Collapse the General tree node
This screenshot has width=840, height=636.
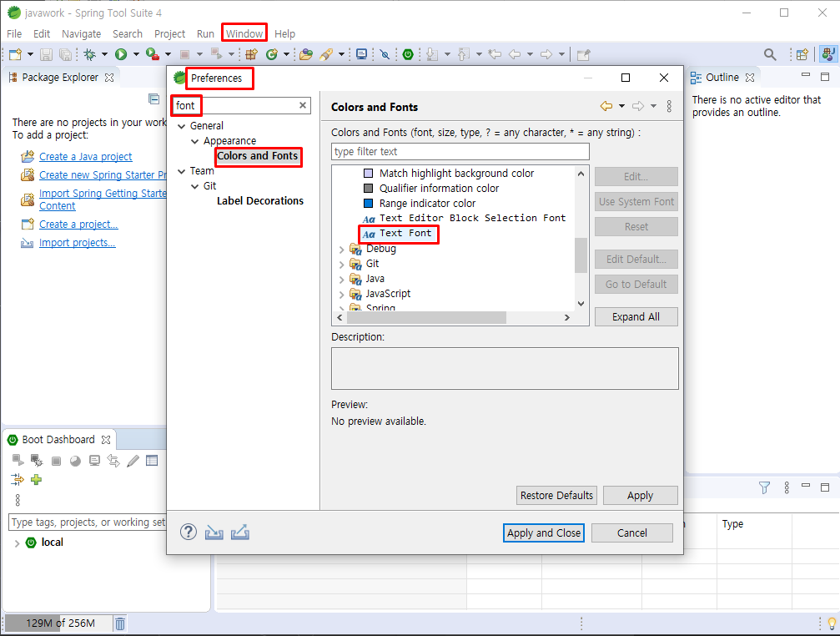point(182,126)
